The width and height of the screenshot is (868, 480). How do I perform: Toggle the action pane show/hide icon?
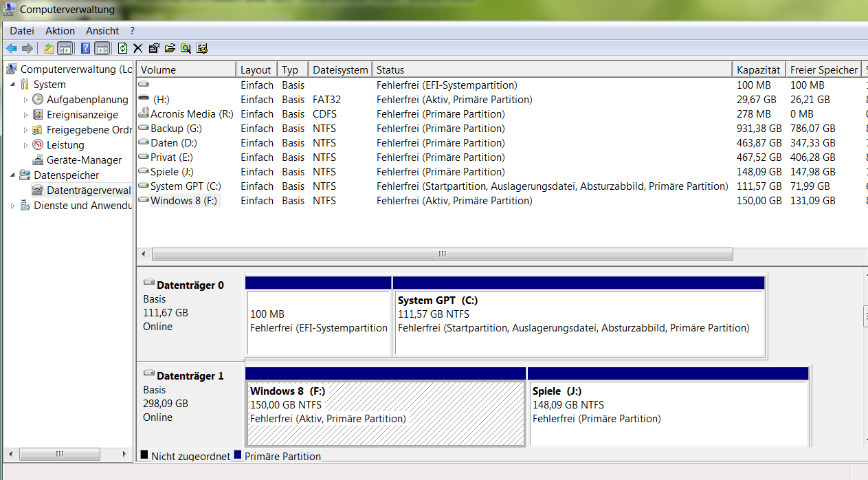tap(102, 48)
